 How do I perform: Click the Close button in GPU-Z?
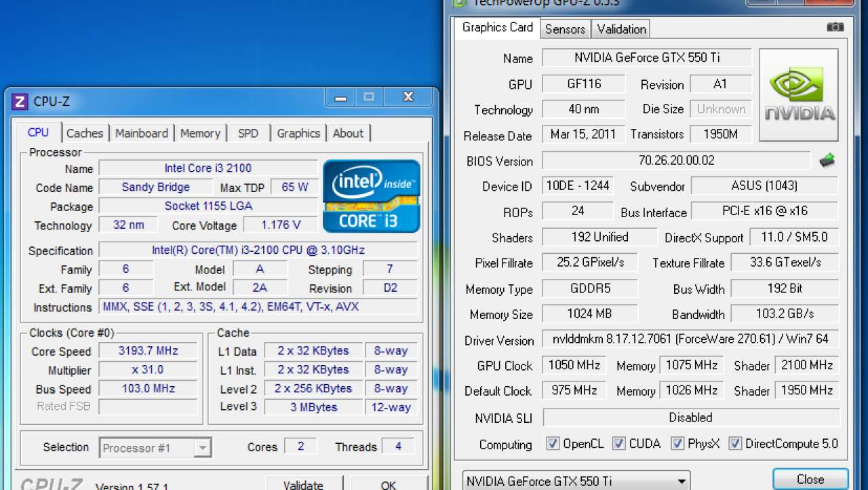[810, 479]
